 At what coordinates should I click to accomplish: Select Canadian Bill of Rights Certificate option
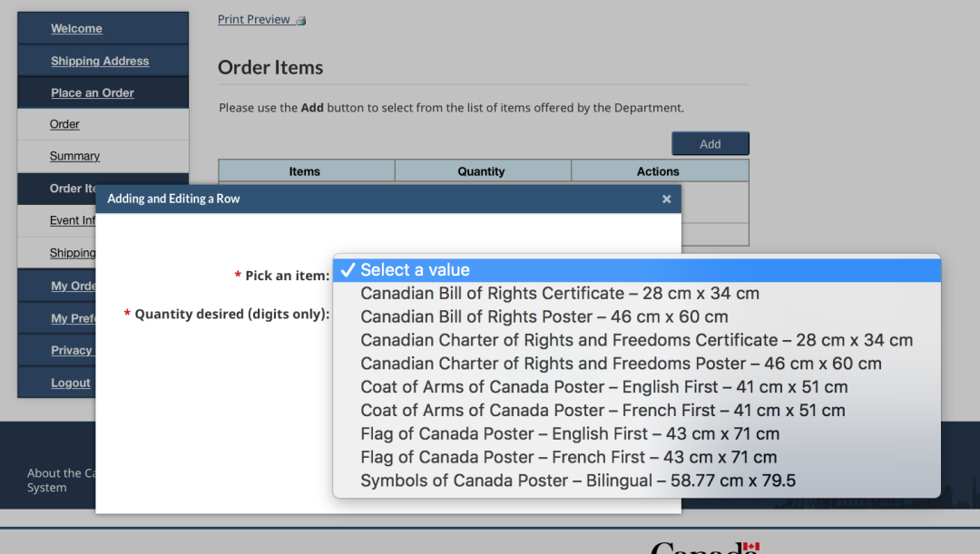[x=559, y=294]
